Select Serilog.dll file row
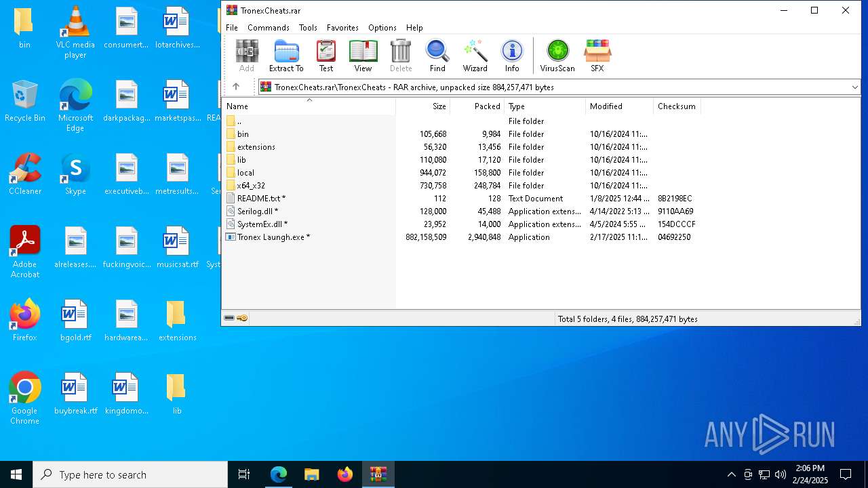Screen dimensions: 868x488 (x=461, y=211)
